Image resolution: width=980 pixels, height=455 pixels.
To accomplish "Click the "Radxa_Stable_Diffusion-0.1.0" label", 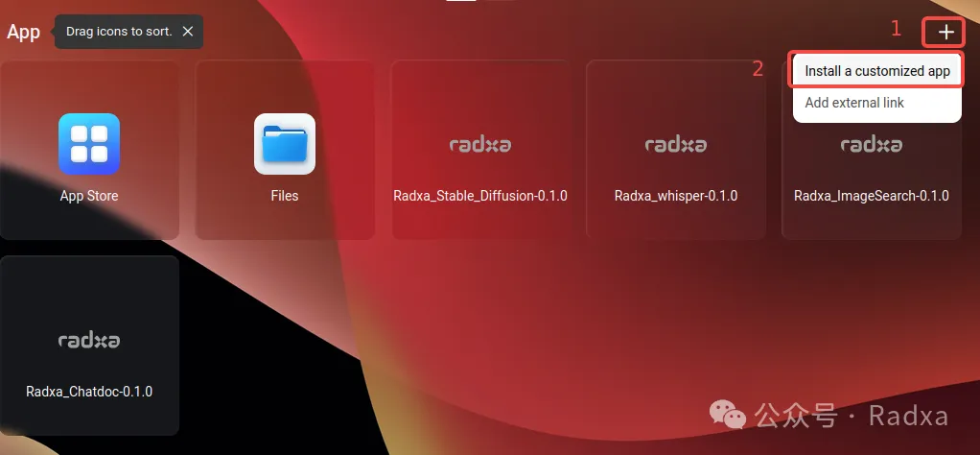I will point(480,196).
